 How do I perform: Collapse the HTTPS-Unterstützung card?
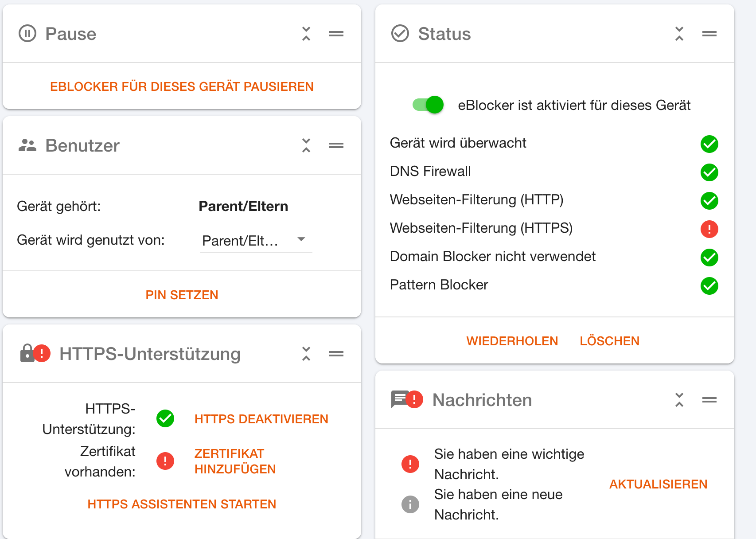tap(306, 354)
